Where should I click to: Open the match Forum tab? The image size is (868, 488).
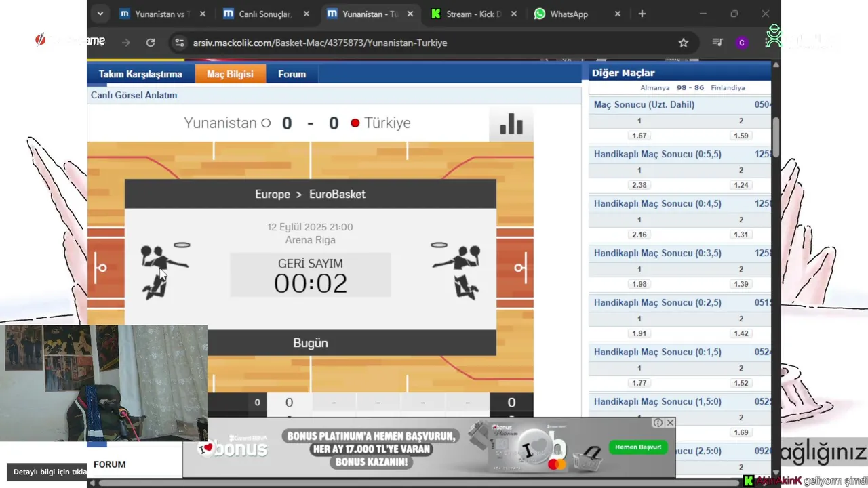point(292,74)
